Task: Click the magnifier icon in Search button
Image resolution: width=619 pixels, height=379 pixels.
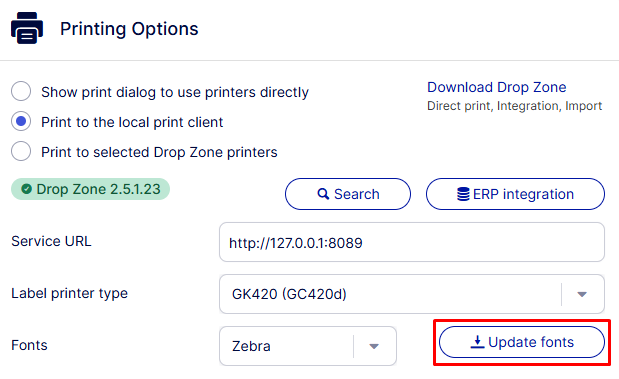Action: (x=323, y=194)
